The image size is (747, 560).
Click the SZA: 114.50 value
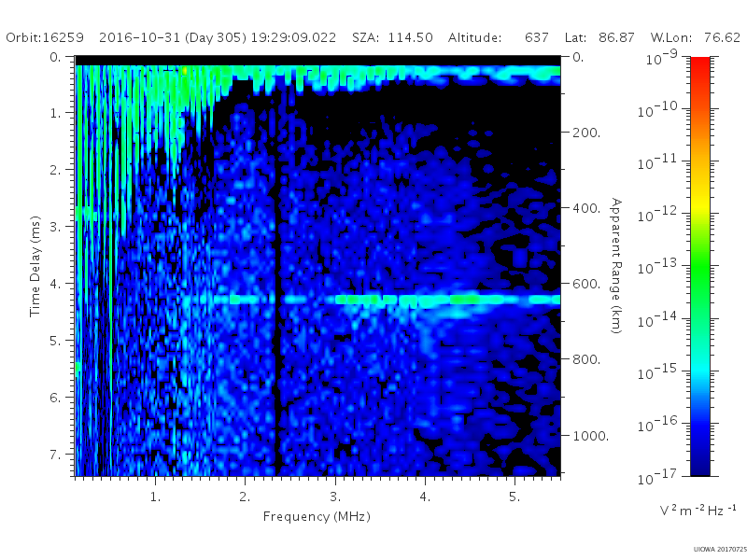coord(392,37)
